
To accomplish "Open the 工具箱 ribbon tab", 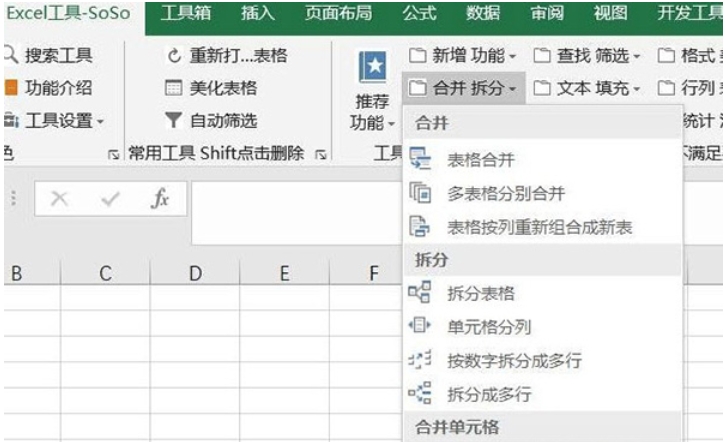I will 186,13.
